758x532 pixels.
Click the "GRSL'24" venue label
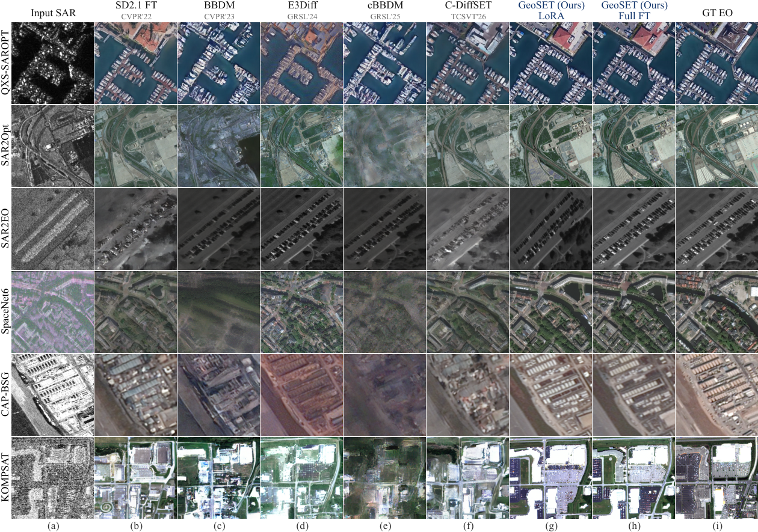pos(301,16)
